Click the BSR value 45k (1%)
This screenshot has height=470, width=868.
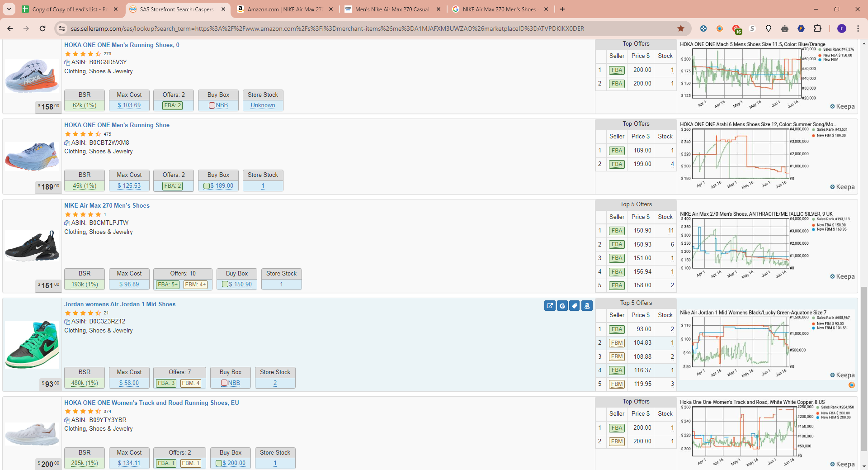coord(85,186)
